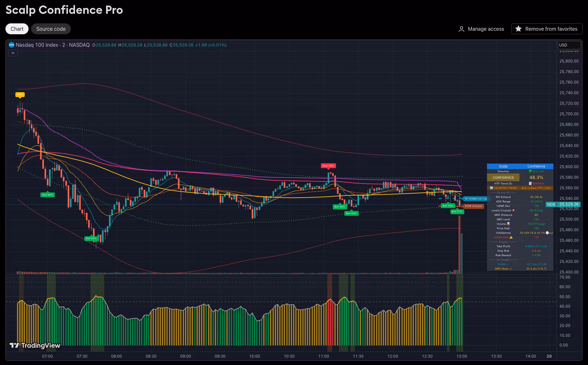The height and width of the screenshot is (365, 588).
Task: Click the VWAP Dev row label
Action: (503, 206)
